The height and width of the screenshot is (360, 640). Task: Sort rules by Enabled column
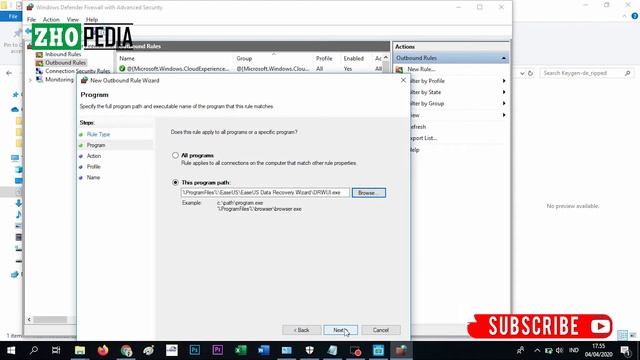(353, 58)
